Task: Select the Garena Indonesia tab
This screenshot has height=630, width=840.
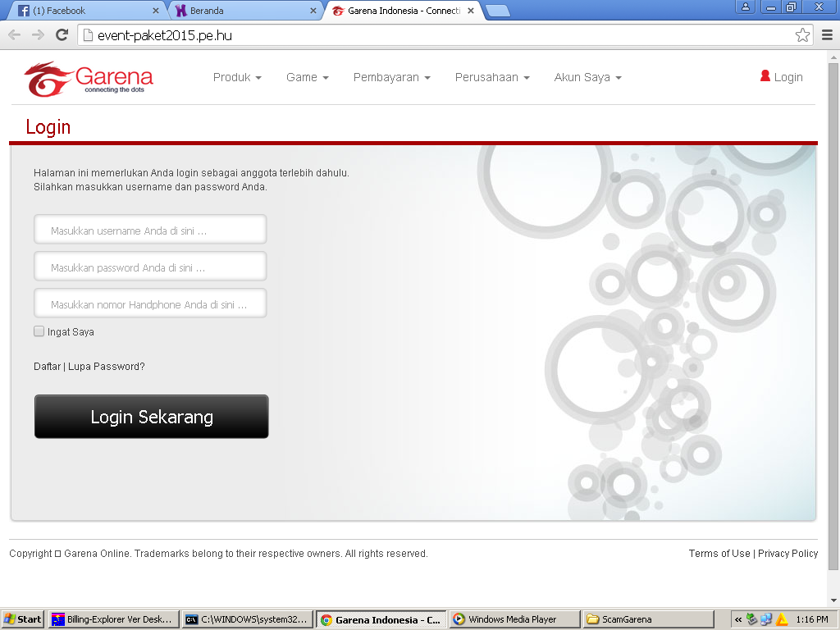Action: [x=404, y=11]
